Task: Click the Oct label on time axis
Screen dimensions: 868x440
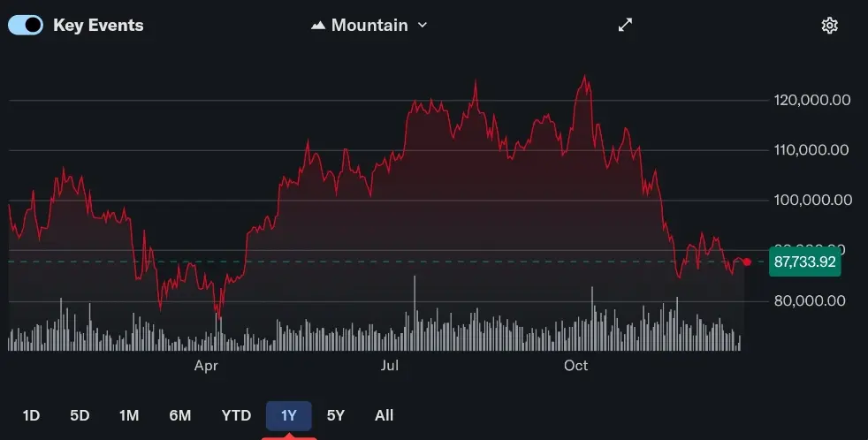Action: coord(576,365)
